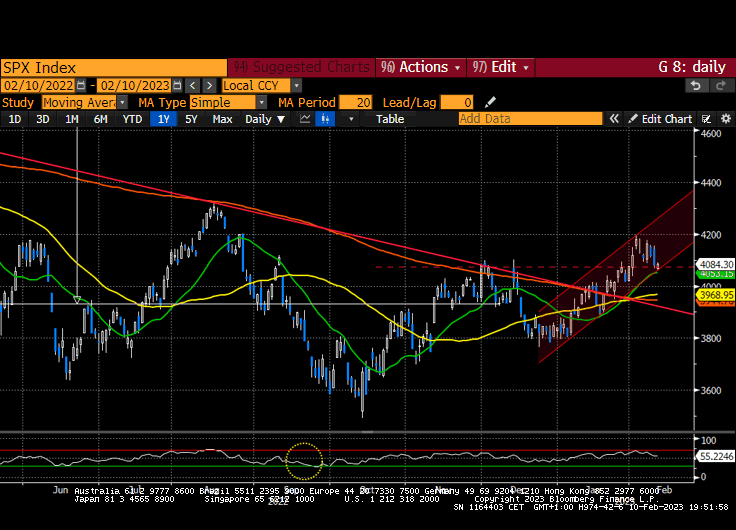The height and width of the screenshot is (530, 736).
Task: Click the pencil icon beside Lead/Lag
Action: point(490,102)
